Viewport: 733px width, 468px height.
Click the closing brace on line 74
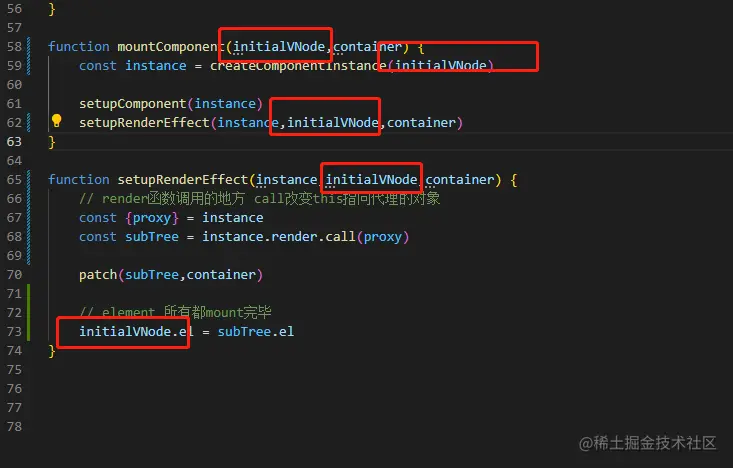[x=52, y=351]
